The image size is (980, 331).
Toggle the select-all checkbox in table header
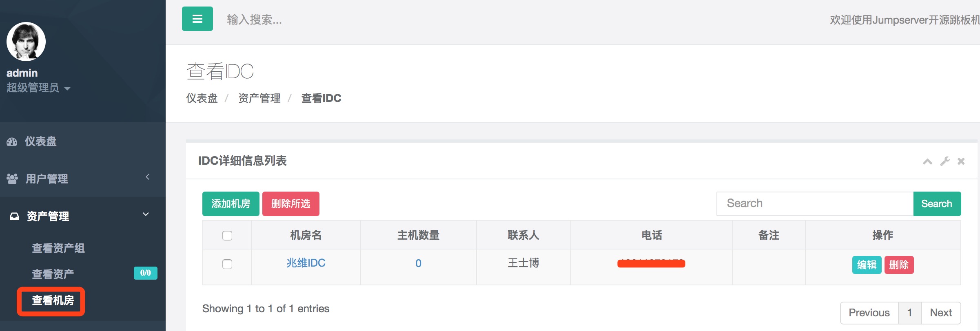pos(227,236)
